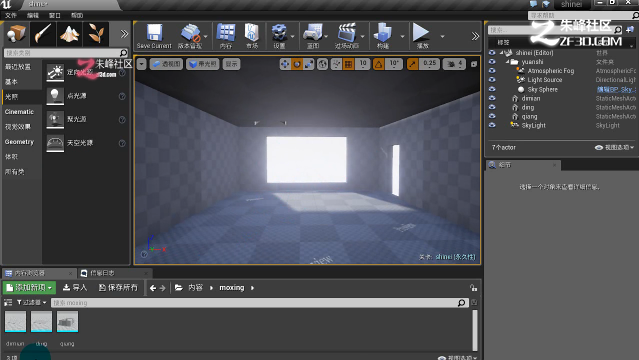
Task: Click the Lit view mode button
Action: [x=203, y=64]
